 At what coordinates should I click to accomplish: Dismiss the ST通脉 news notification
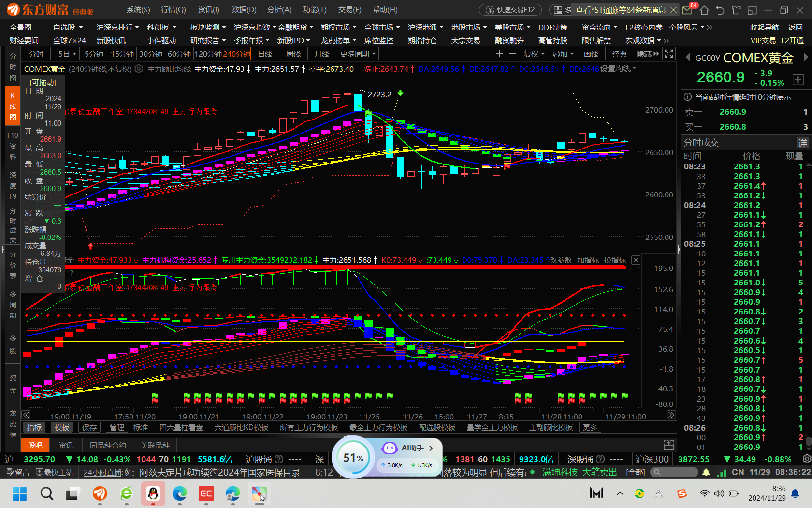(673, 10)
